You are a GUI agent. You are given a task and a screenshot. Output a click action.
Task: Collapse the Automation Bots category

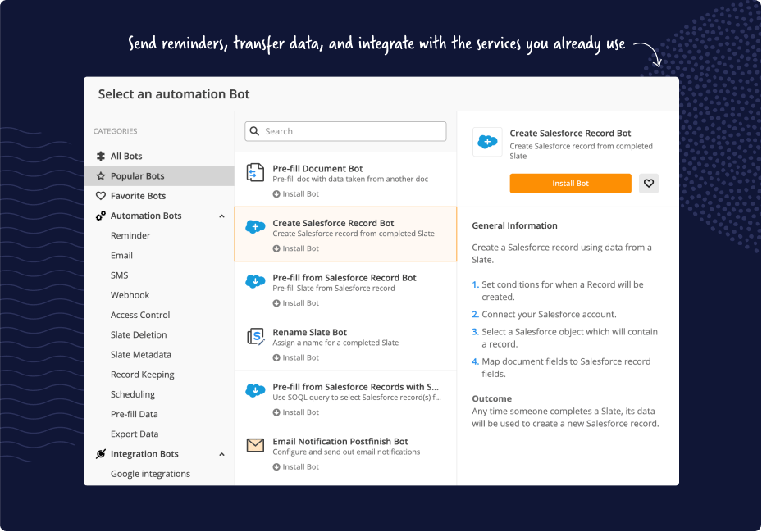(221, 216)
